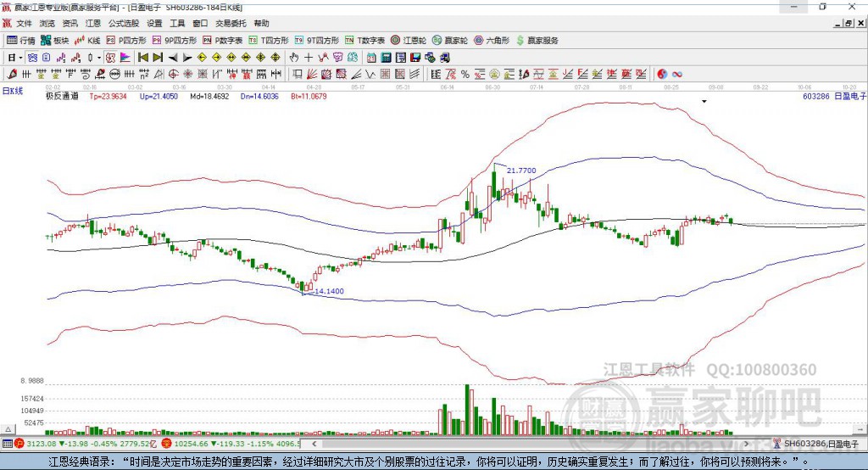Viewport: 868px width, 470px height.
Task: Open the 窗口 menu
Action: click(200, 23)
